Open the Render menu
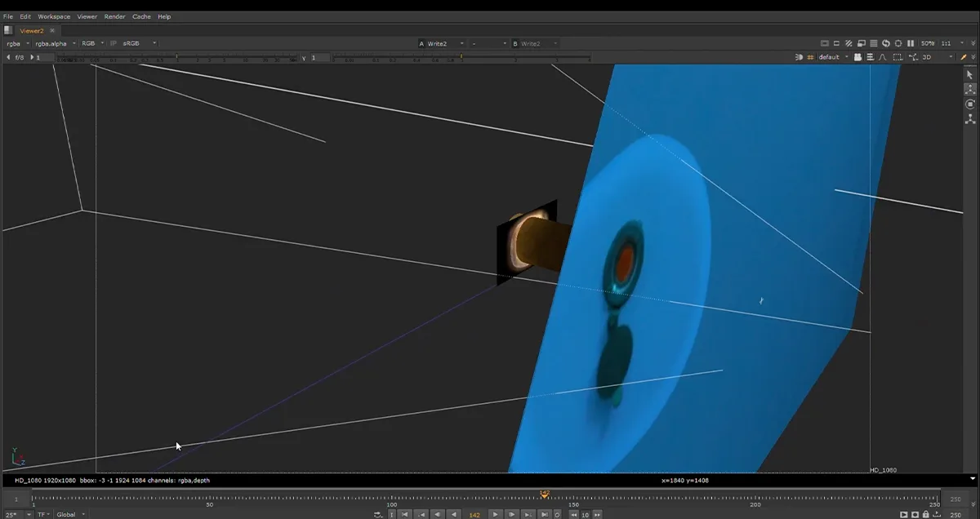Image resolution: width=980 pixels, height=519 pixels. tap(114, 16)
